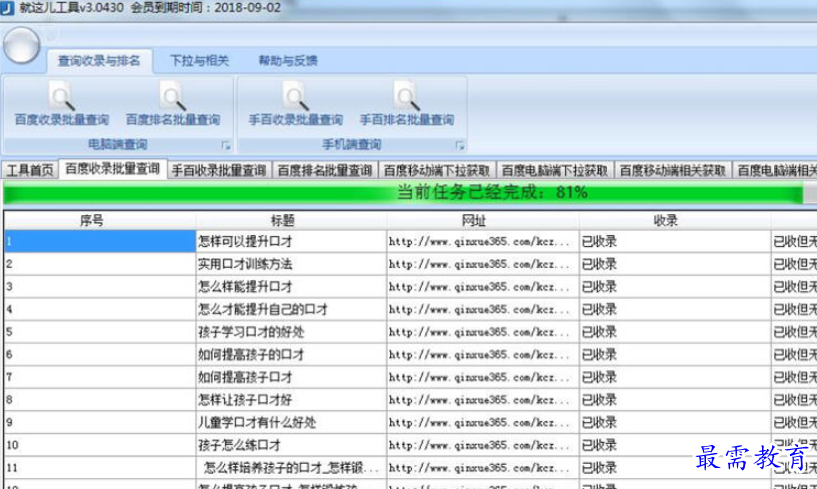Screen dimensions: 817x489
Task: Click the 百度收录批量查询 ribbon icon
Action: point(62,98)
